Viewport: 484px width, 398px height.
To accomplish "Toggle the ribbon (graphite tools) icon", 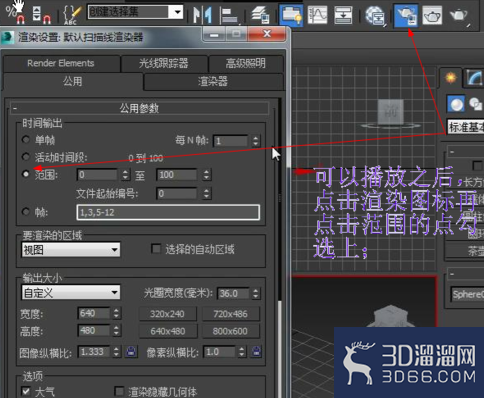I will pos(291,15).
